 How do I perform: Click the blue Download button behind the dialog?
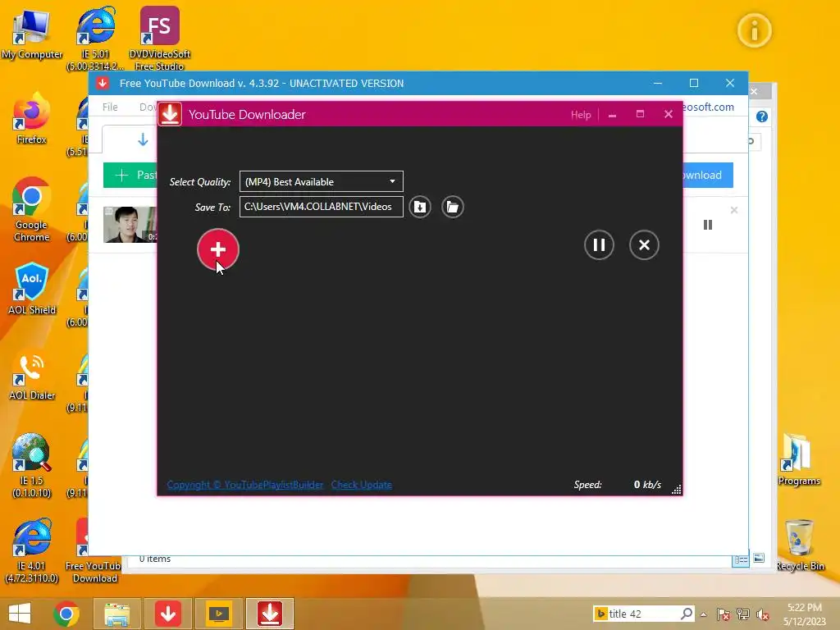coord(708,176)
